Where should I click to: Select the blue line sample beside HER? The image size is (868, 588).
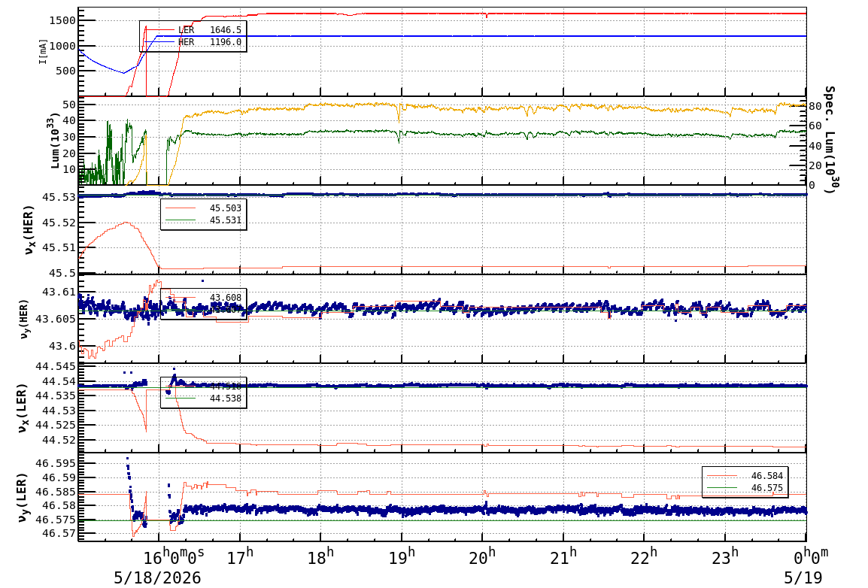(159, 42)
